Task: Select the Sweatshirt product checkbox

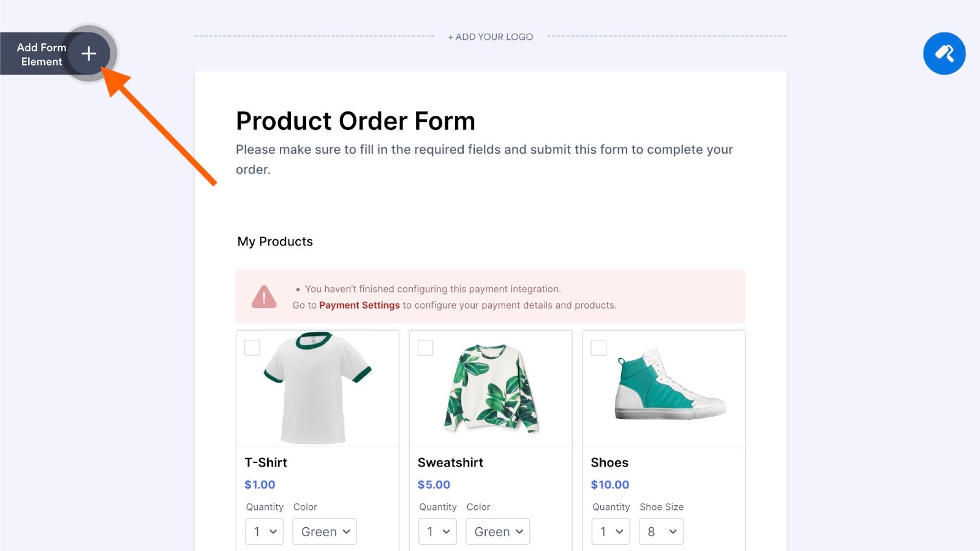Action: coord(426,348)
